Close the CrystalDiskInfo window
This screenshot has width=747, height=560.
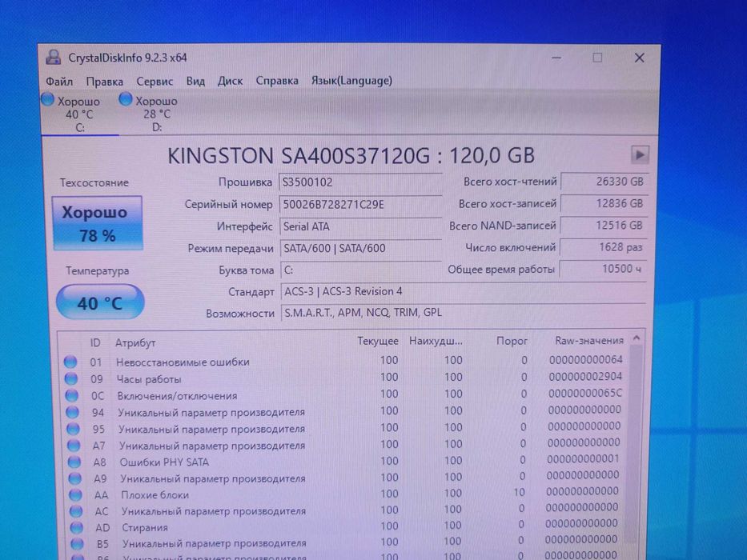click(x=640, y=58)
